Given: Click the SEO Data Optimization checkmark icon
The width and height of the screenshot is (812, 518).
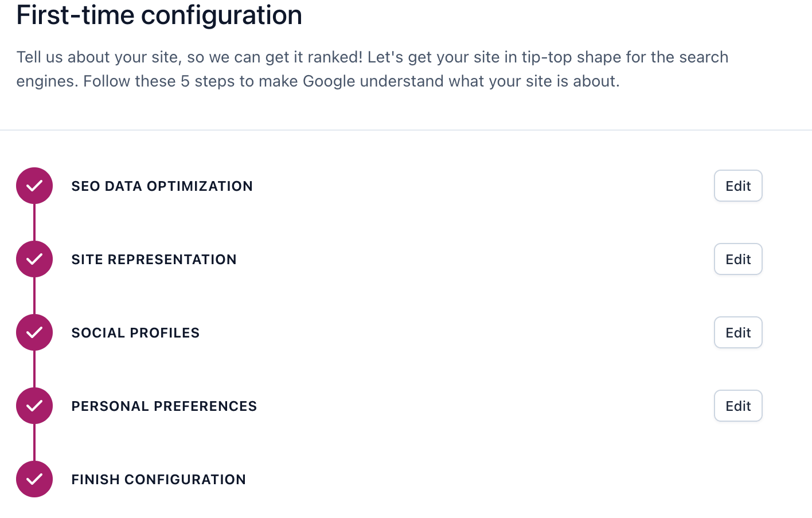Looking at the screenshot, I should tap(34, 186).
